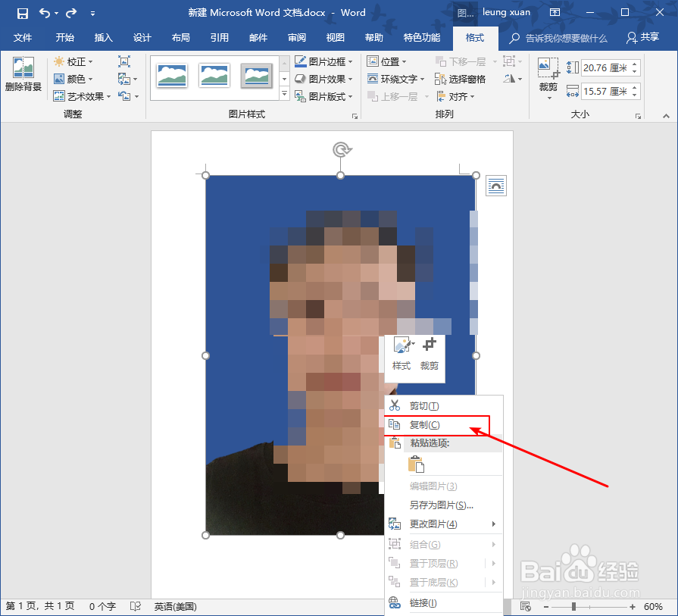
Task: Switch to the 插入 (Insert) tab
Action: coord(103,38)
